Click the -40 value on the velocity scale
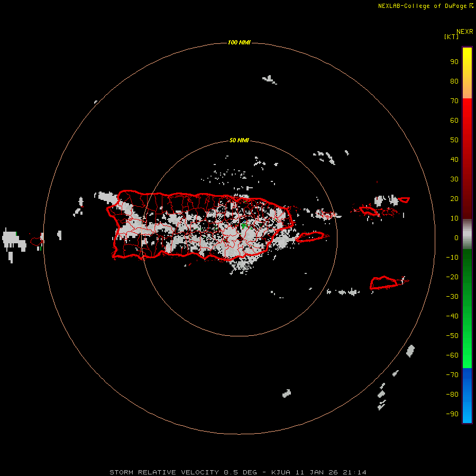 point(452,316)
